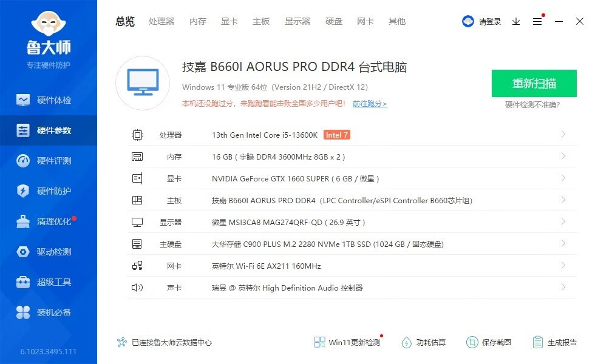Open Win11更新检测 tool
This screenshot has height=364, width=595.
[347, 342]
